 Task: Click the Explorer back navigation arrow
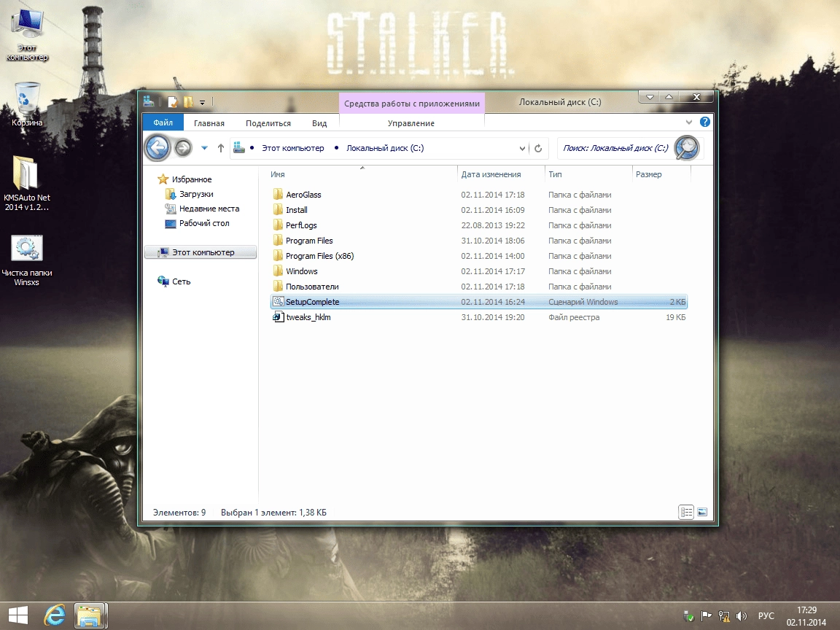157,148
